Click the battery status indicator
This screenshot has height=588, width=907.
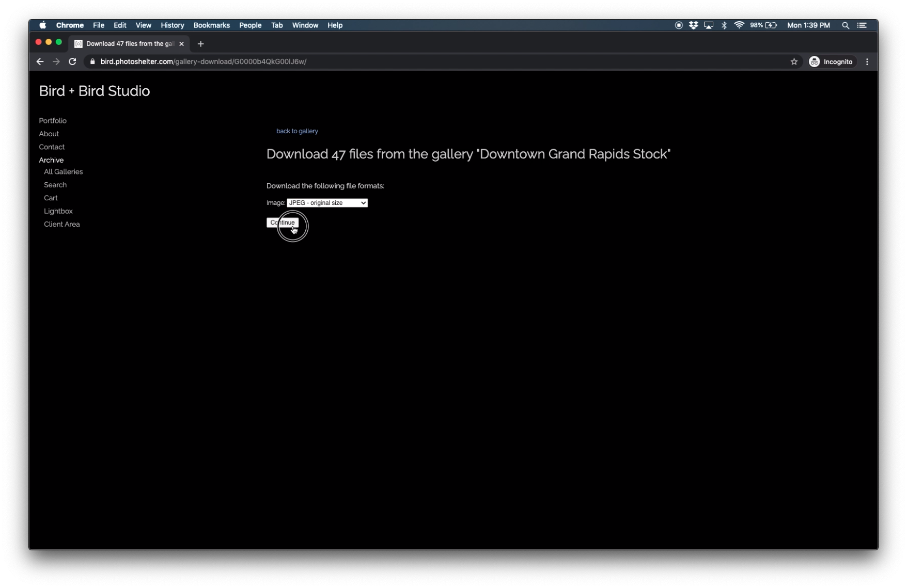[x=763, y=25]
